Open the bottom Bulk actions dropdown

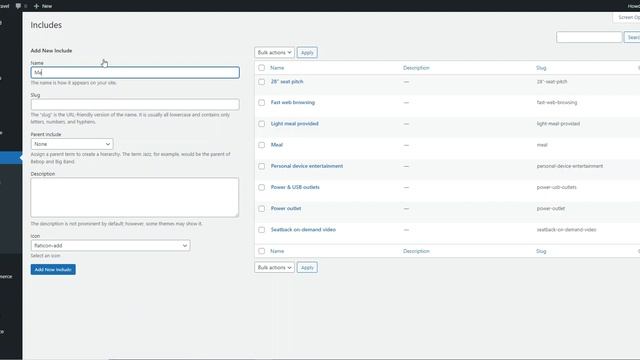[274, 267]
